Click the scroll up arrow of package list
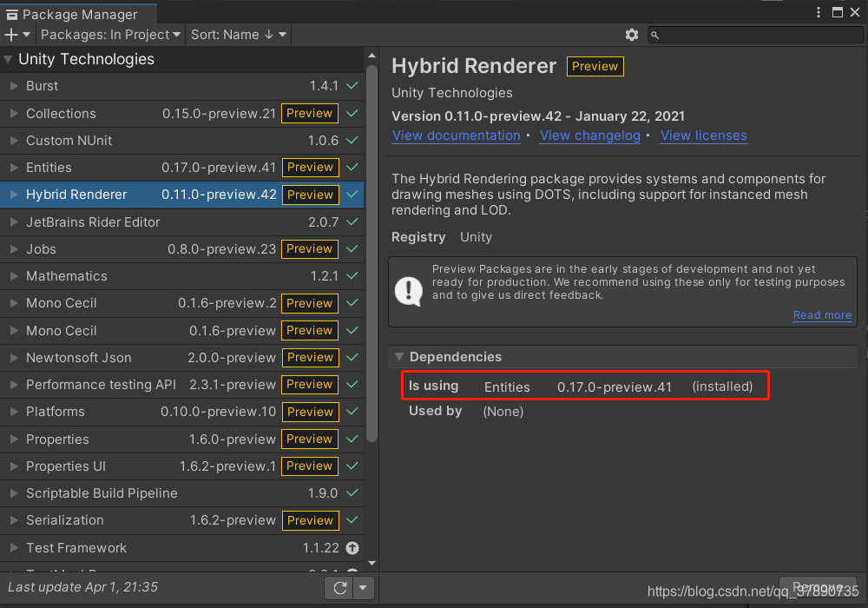Viewport: 868px width, 608px height. (x=372, y=56)
